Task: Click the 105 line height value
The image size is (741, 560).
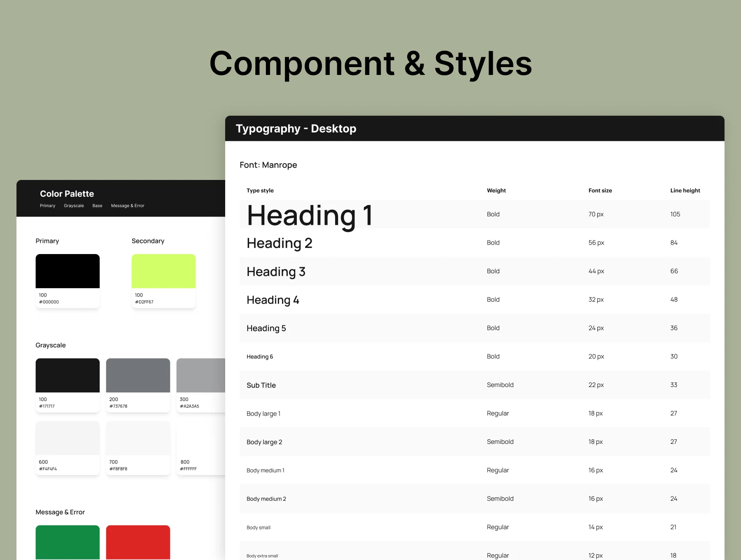Action: click(x=675, y=214)
